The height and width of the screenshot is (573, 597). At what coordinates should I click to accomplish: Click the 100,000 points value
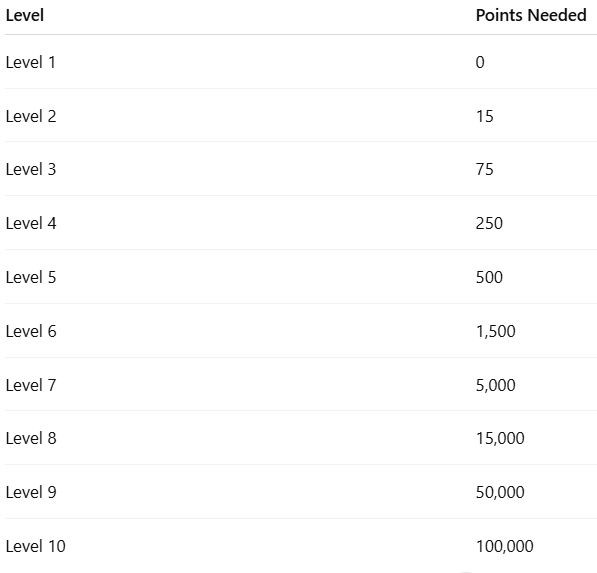tap(505, 547)
